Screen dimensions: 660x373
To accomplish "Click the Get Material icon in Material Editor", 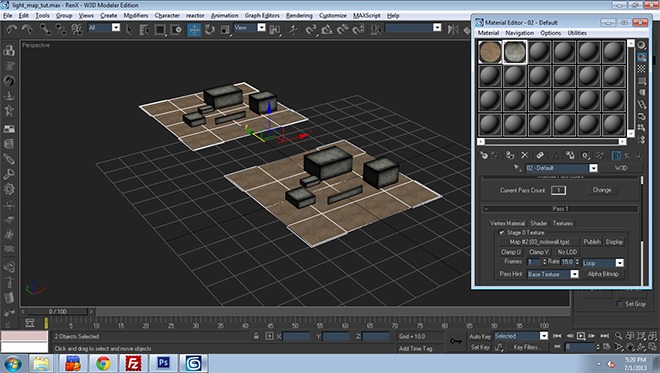I will (484, 156).
